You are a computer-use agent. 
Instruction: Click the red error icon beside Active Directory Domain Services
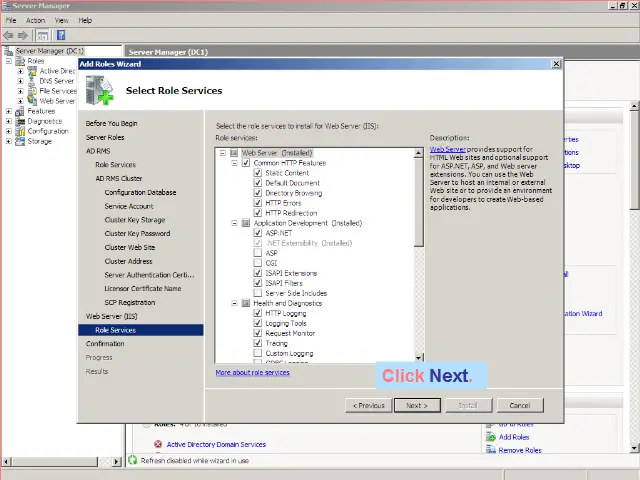click(x=158, y=444)
